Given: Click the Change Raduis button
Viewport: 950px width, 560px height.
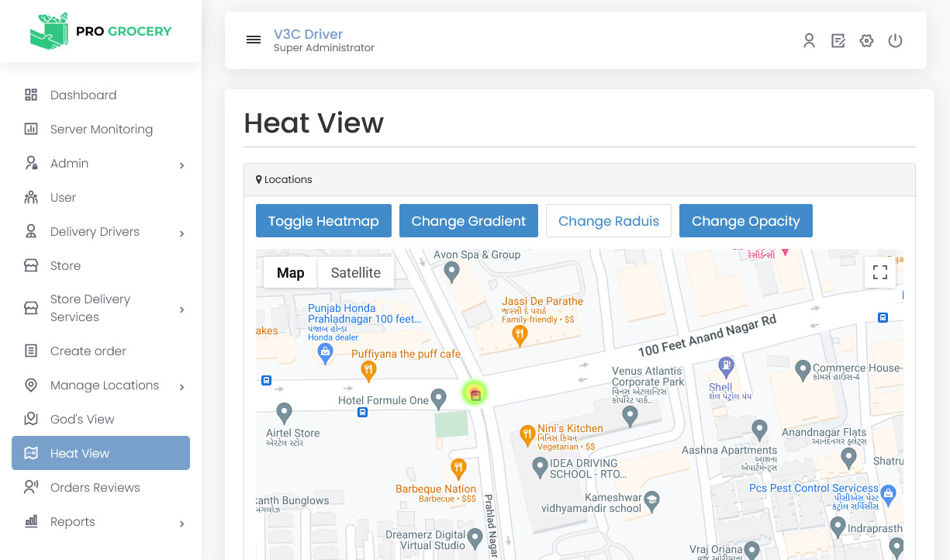Looking at the screenshot, I should pyautogui.click(x=609, y=221).
